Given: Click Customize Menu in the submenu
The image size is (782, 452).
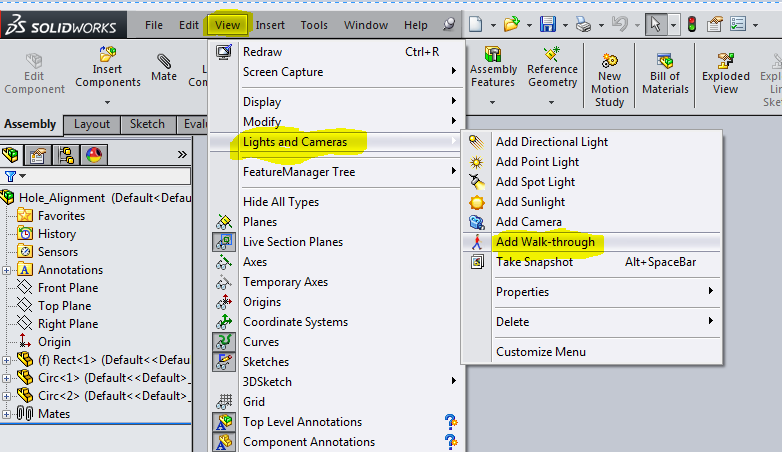Looking at the screenshot, I should pos(540,352).
